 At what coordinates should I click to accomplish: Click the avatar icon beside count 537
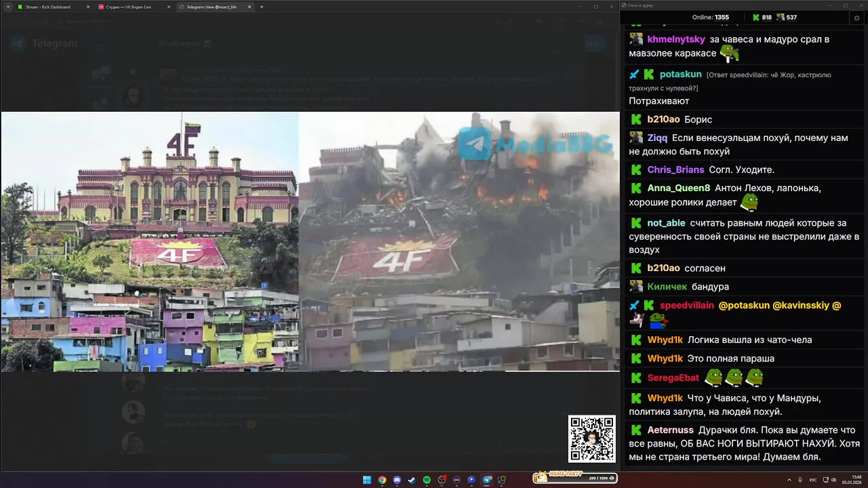coord(781,18)
